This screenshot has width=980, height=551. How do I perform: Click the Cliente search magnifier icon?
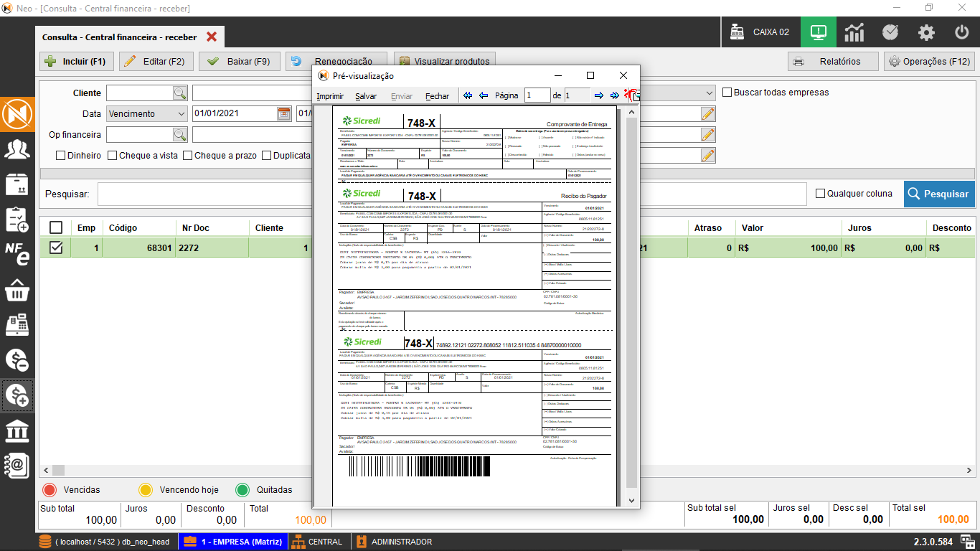point(179,93)
